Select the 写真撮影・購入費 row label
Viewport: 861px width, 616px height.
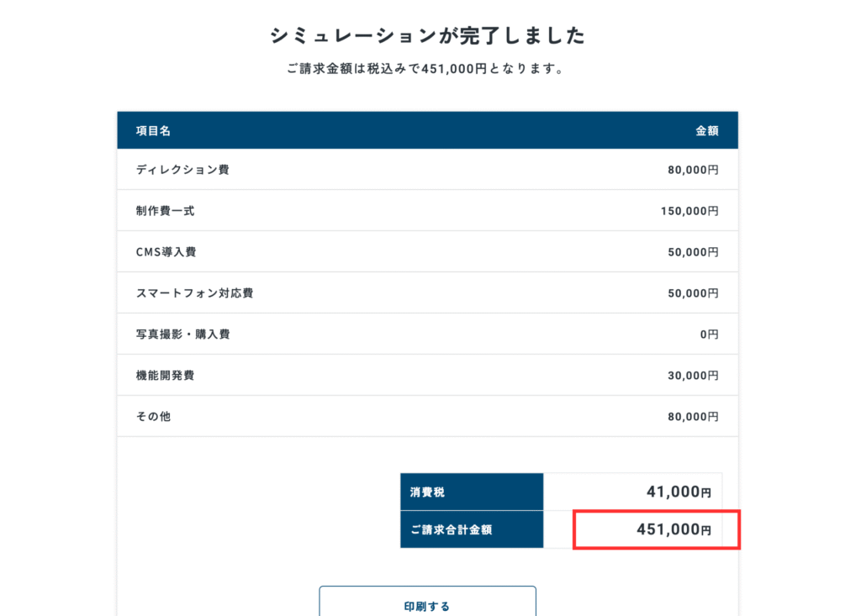click(x=182, y=334)
